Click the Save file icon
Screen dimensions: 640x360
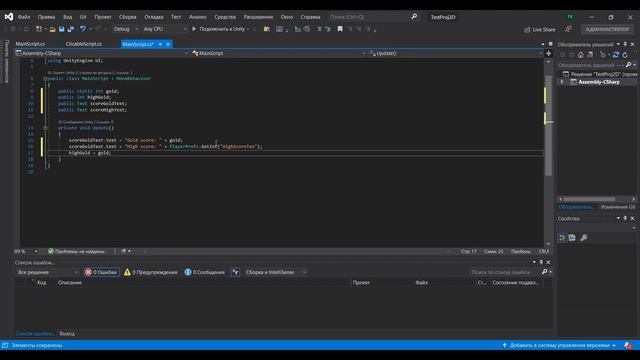(62, 29)
